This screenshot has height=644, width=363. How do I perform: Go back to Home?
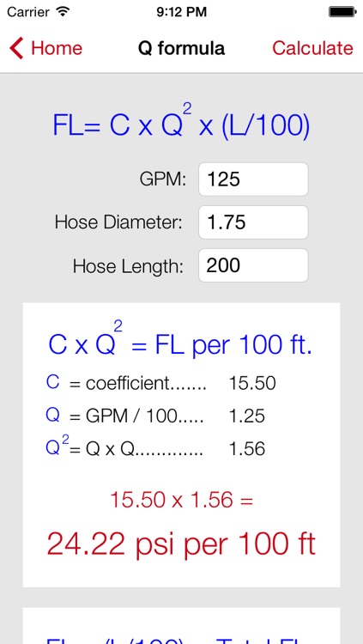click(45, 48)
